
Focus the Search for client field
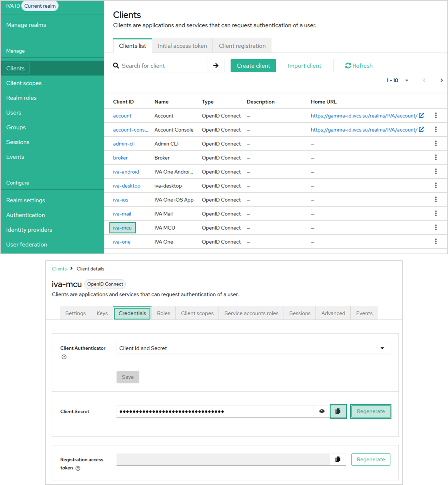163,66
